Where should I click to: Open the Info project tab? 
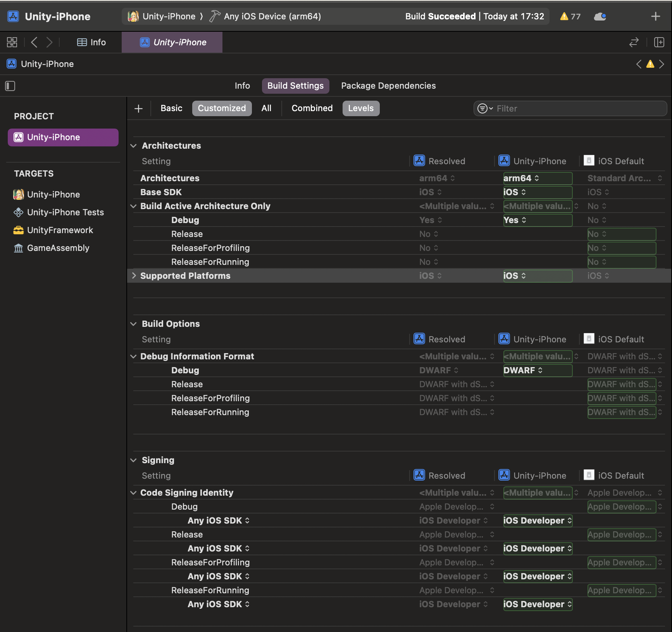242,86
